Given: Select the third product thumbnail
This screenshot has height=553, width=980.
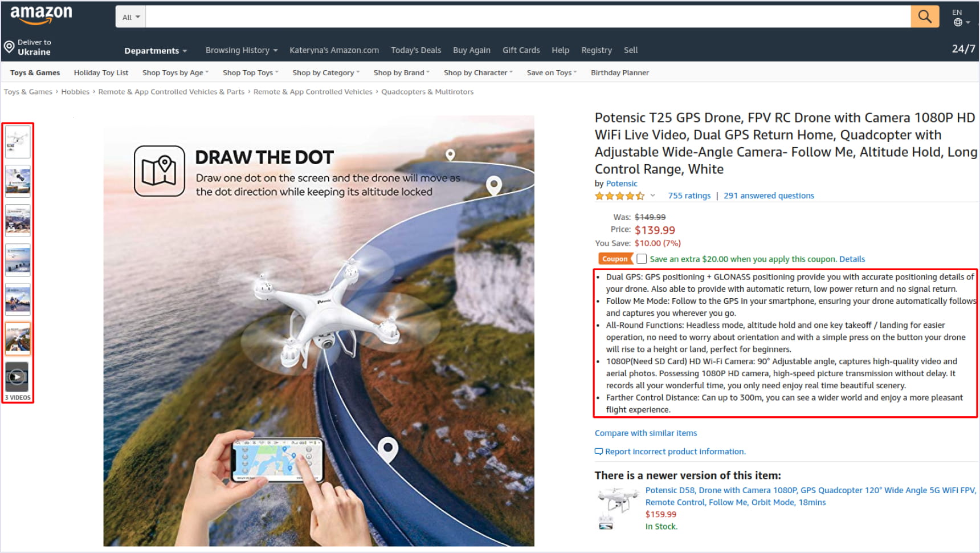Looking at the screenshot, I should pos(18,221).
